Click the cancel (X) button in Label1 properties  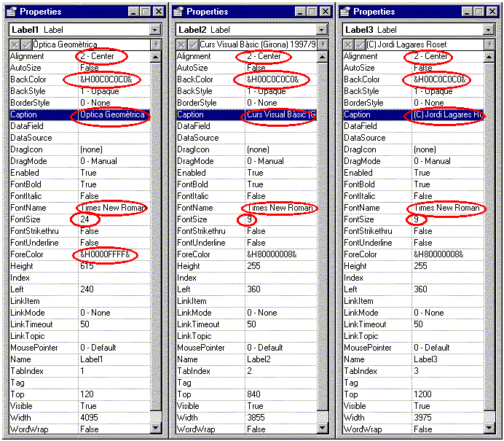coord(15,45)
